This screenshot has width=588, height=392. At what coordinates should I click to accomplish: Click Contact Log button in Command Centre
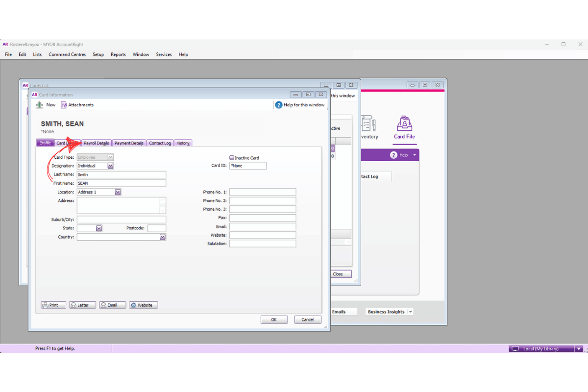(376, 176)
